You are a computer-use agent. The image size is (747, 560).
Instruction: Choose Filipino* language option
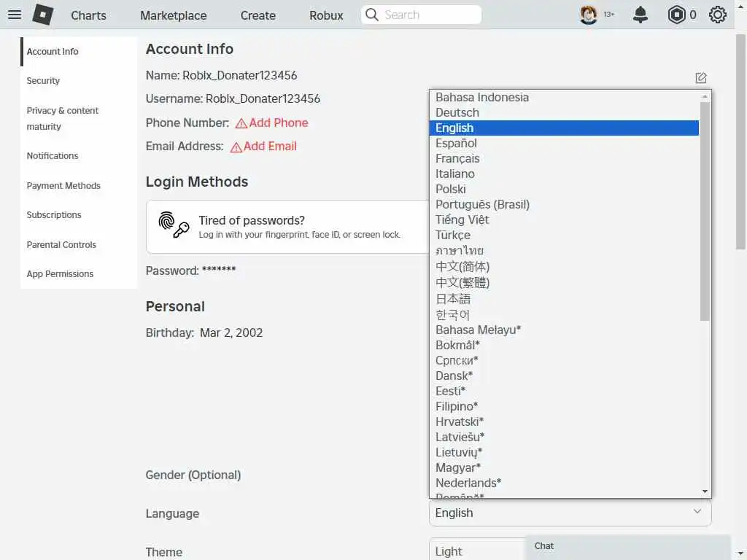point(564,406)
